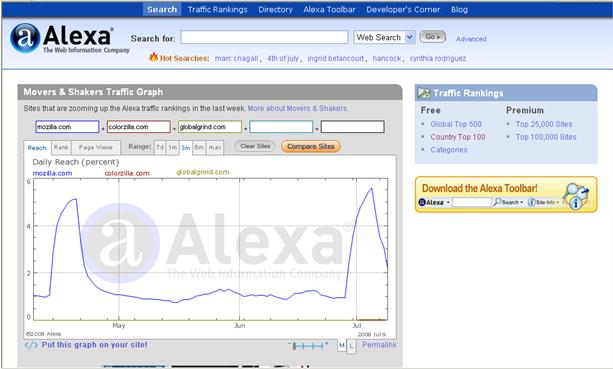Click the mozilla.com site field
The image size is (613, 369).
point(67,127)
